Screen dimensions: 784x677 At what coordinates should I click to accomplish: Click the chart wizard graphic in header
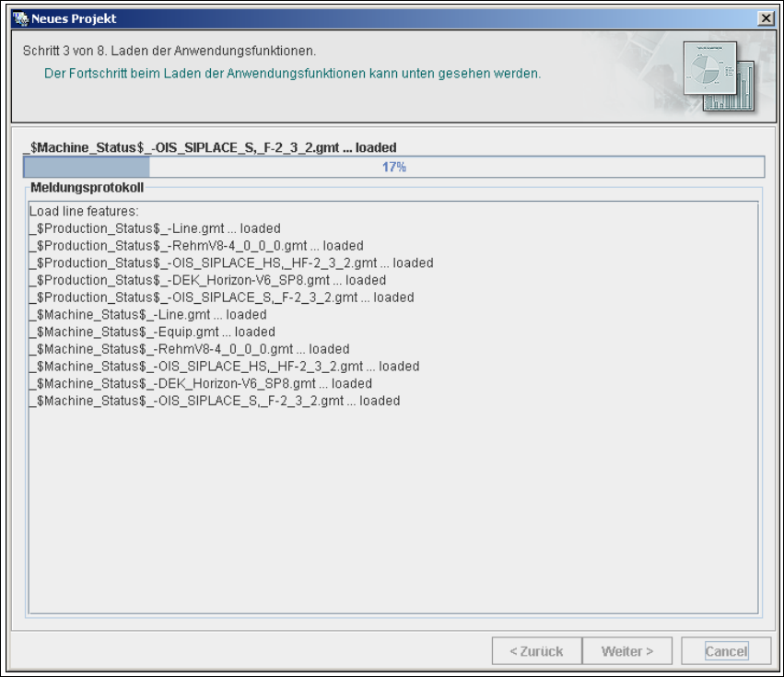pos(719,76)
